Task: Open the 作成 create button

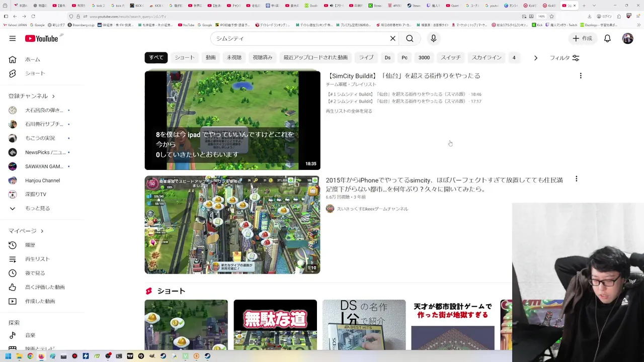Action: tap(582, 38)
